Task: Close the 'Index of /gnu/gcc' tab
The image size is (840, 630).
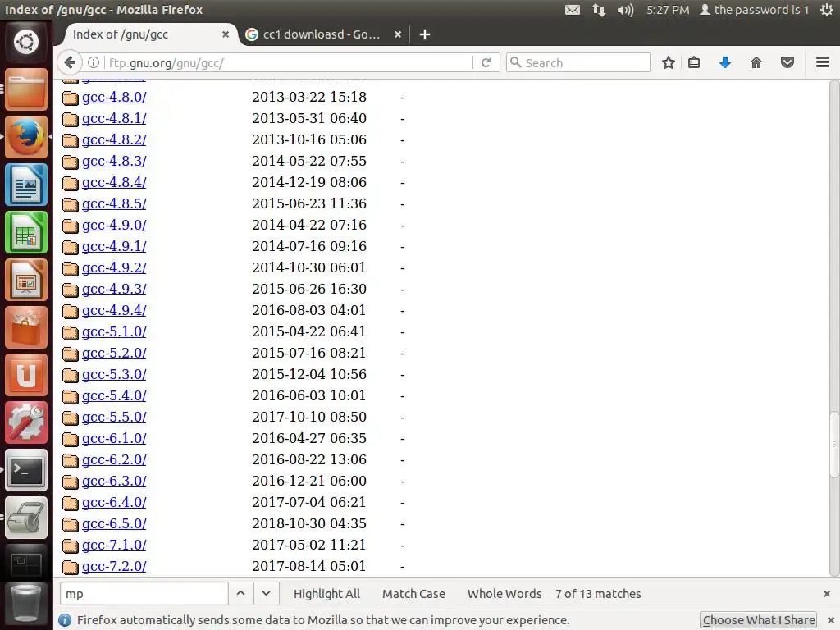Action: point(226,34)
